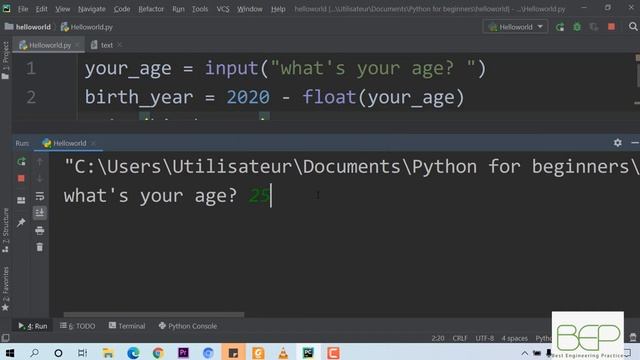Open the File menu
Screen dimensions: 640x360
(x=23, y=9)
